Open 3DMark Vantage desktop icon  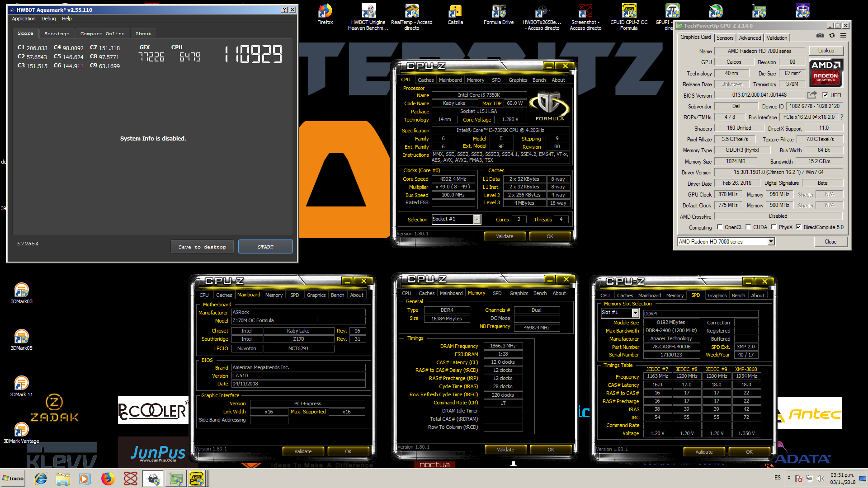point(21,433)
